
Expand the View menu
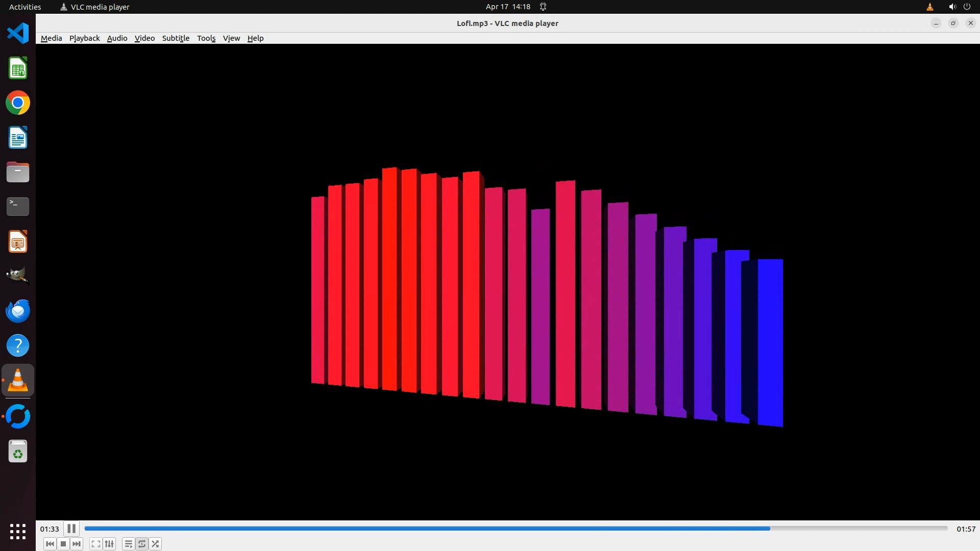231,38
